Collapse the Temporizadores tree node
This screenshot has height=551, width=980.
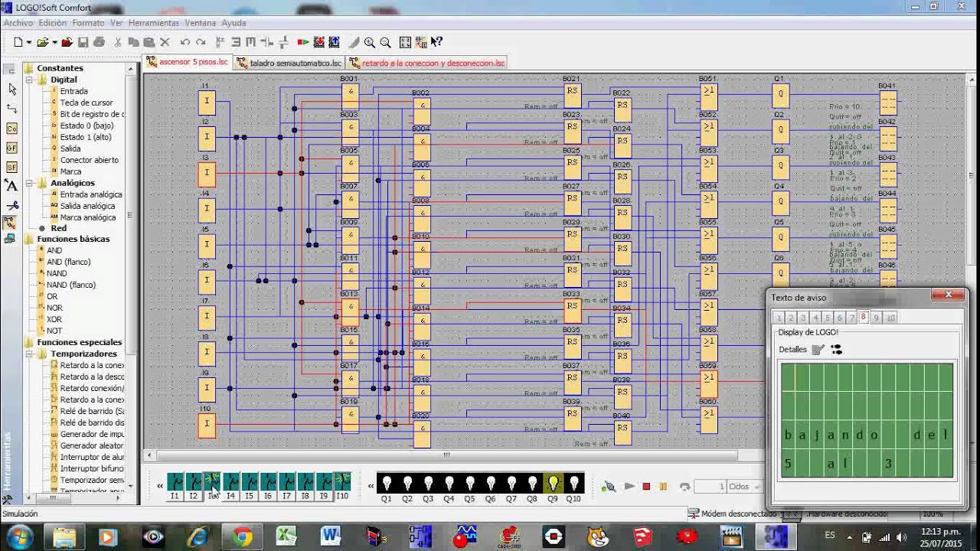pyautogui.click(x=30, y=354)
